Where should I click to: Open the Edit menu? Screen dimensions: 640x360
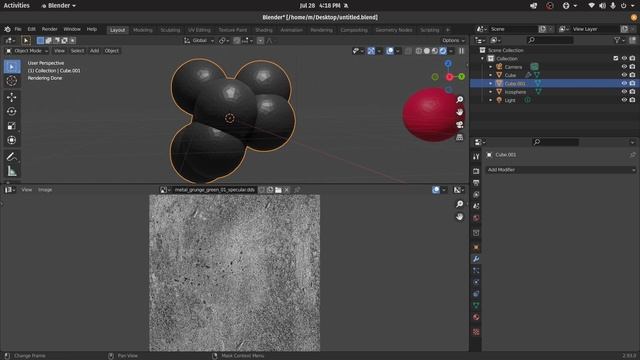point(31,29)
